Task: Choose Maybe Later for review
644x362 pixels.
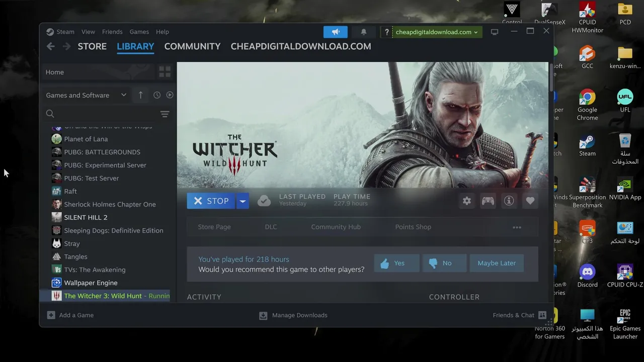Action: (x=497, y=263)
